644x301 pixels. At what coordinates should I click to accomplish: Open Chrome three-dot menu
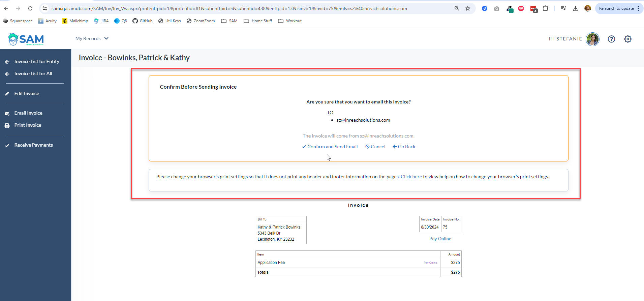(638, 8)
